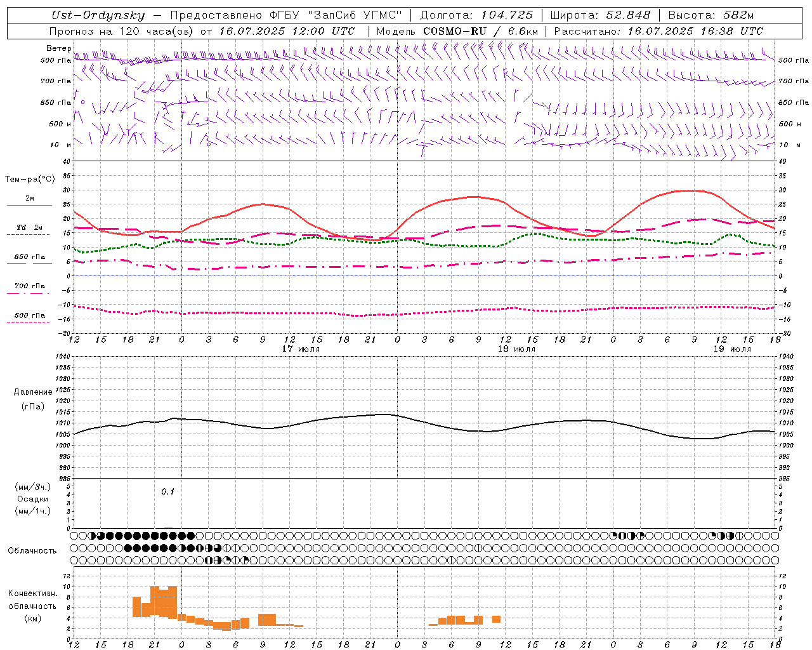Click the provider text ФГБУ "ЗапСиб УГМС"
The height and width of the screenshot is (650, 812).
[337, 15]
